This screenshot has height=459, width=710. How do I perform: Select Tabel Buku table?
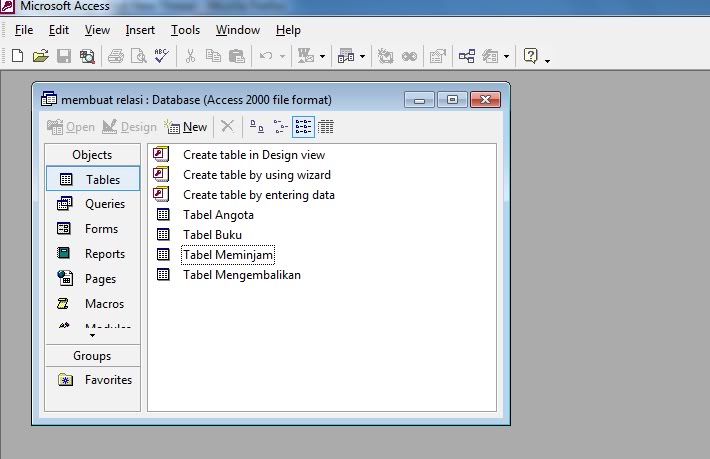click(x=199, y=234)
